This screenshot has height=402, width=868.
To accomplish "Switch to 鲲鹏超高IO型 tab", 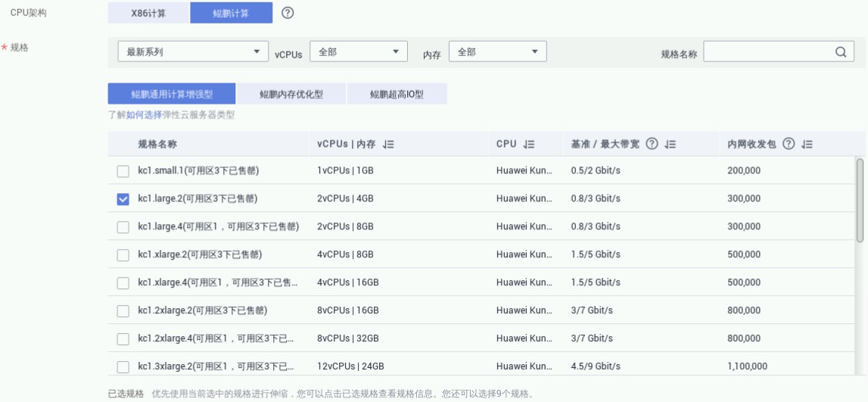I will click(x=397, y=94).
